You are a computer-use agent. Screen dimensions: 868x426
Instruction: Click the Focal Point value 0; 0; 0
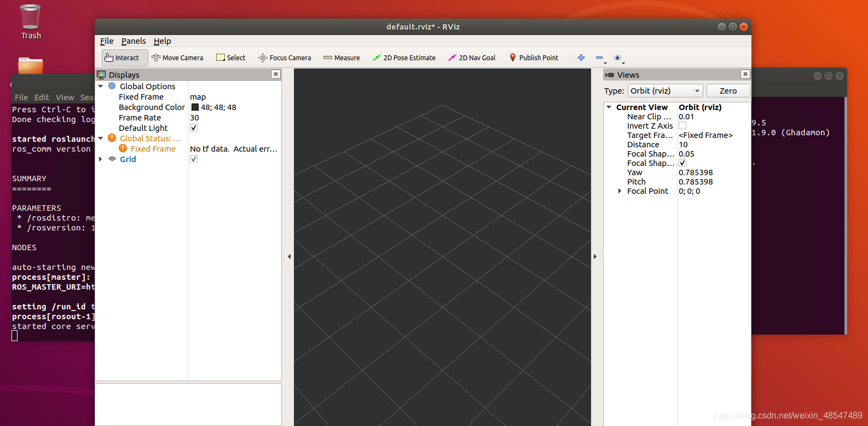point(690,191)
